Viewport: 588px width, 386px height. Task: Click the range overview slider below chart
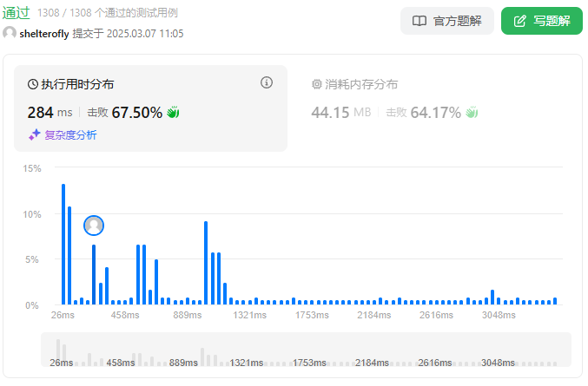pyautogui.click(x=306, y=349)
